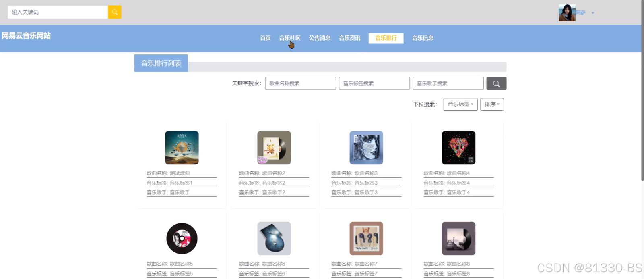The height and width of the screenshot is (279, 644).
Task: Open album cover of 测试歌曲
Action: [182, 148]
